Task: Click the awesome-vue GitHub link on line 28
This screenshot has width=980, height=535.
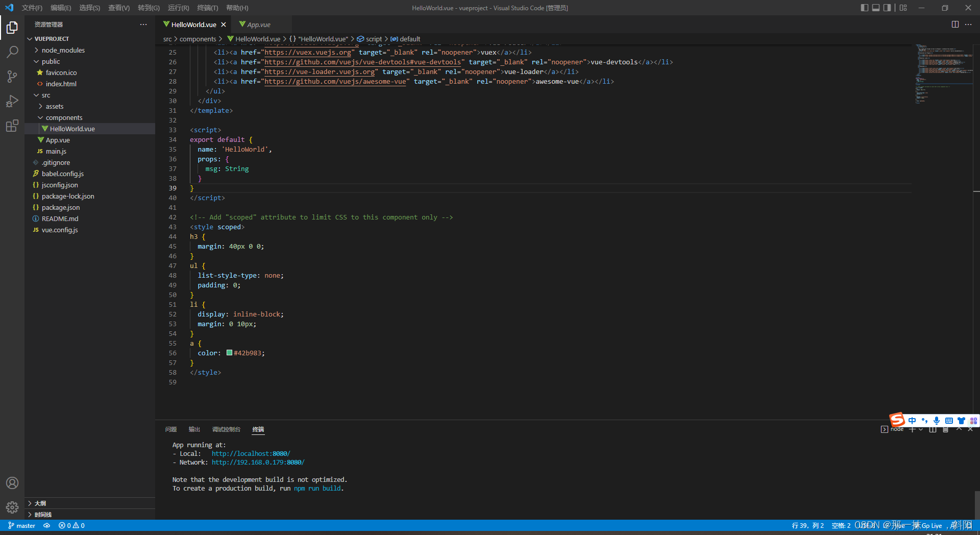Action: (335, 81)
